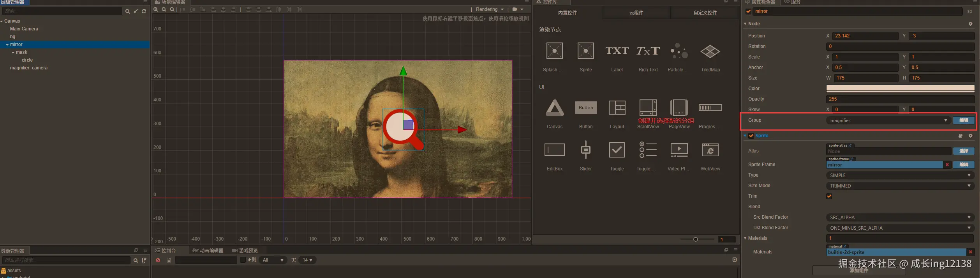Refresh the hierarchy panel
This screenshot has height=278, width=980.
coord(144,11)
